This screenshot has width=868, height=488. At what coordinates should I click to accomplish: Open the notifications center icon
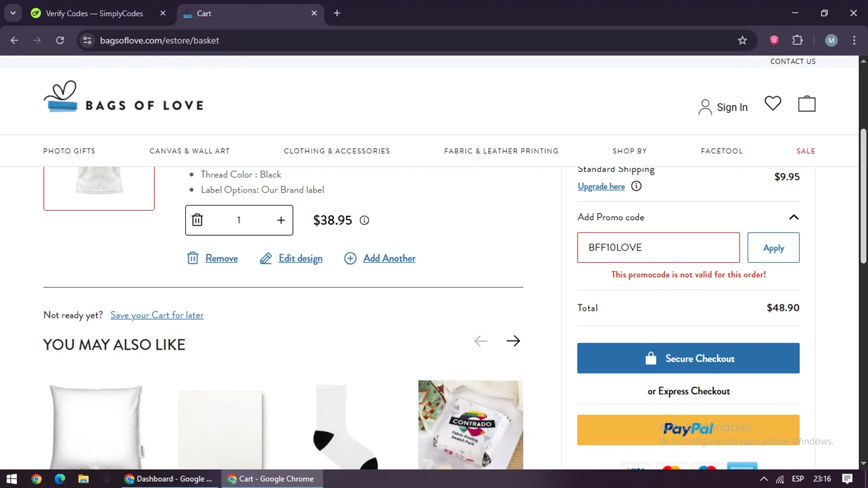point(847,479)
